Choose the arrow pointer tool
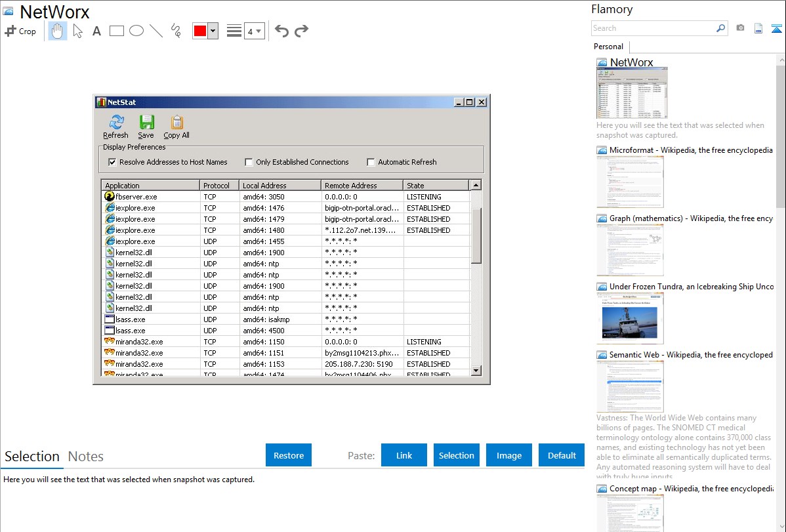786x532 pixels. pyautogui.click(x=77, y=31)
